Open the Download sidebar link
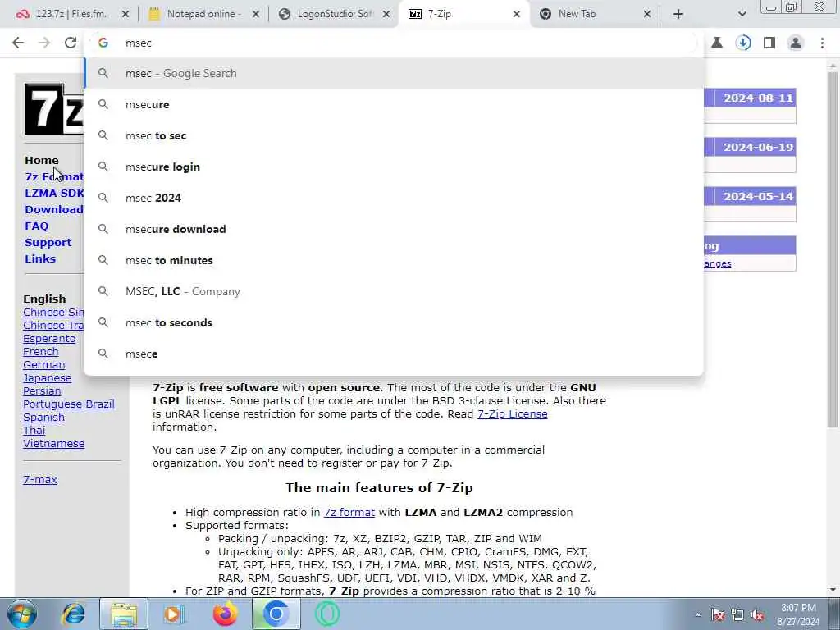 pyautogui.click(x=53, y=209)
